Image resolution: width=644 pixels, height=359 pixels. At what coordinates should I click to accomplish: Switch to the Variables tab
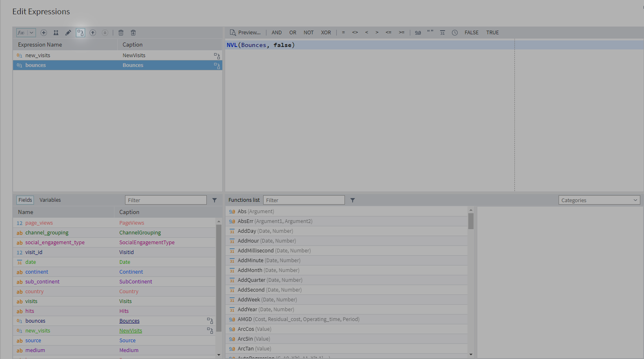tap(50, 200)
